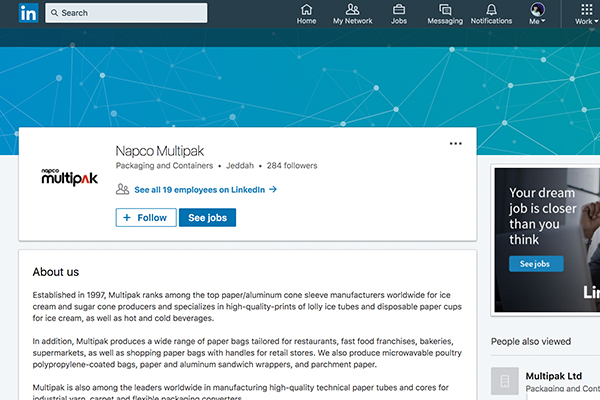Open the Me profile dropdown
The image size is (600, 400).
click(537, 14)
